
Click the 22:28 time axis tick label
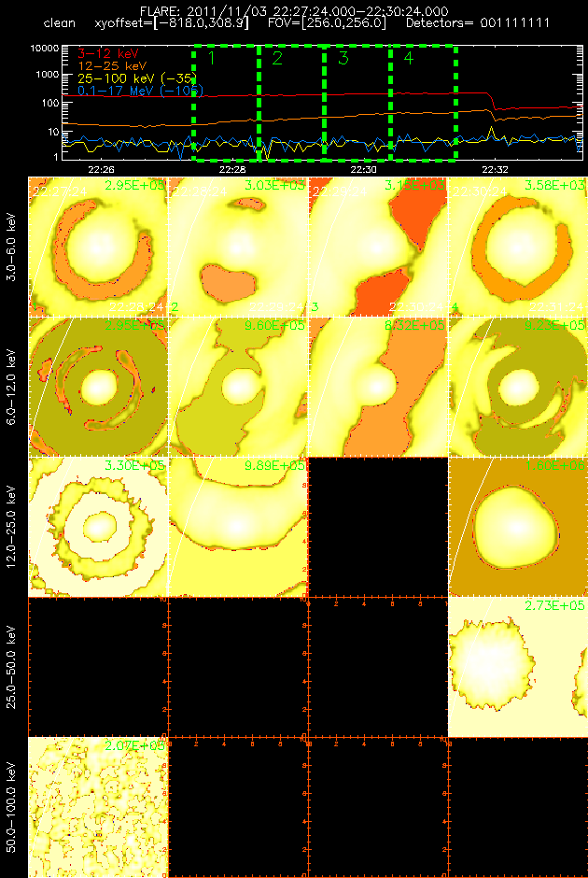232,168
